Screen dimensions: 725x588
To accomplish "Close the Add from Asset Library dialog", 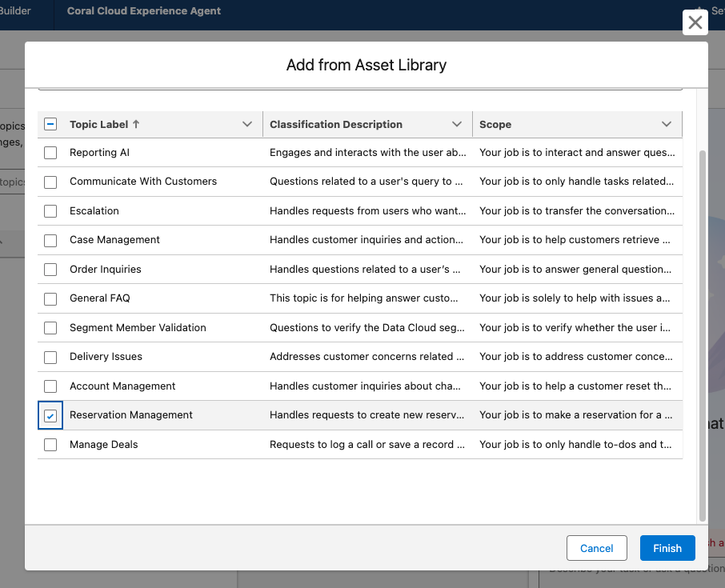I will click(x=695, y=22).
